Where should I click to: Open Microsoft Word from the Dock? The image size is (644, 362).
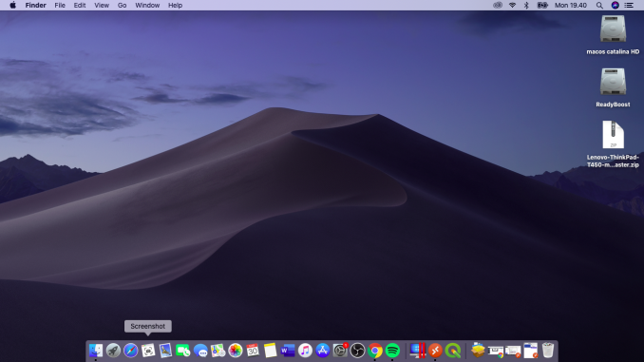[x=288, y=351]
